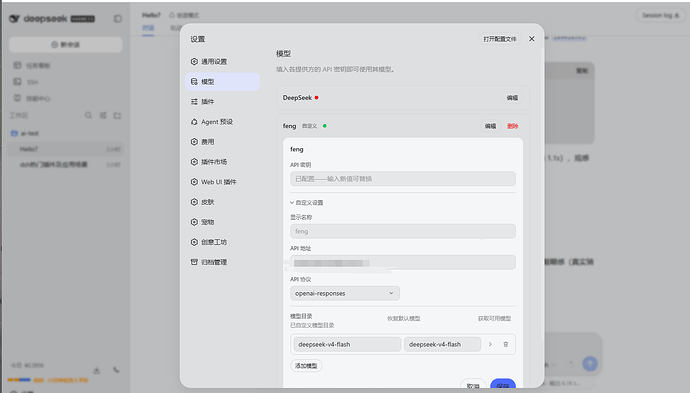Click the Agent 预设 icon
This screenshot has height=393, width=690.
click(194, 122)
